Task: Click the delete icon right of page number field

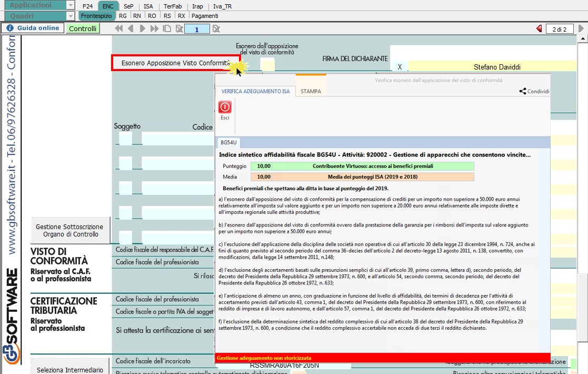Action: point(216,29)
